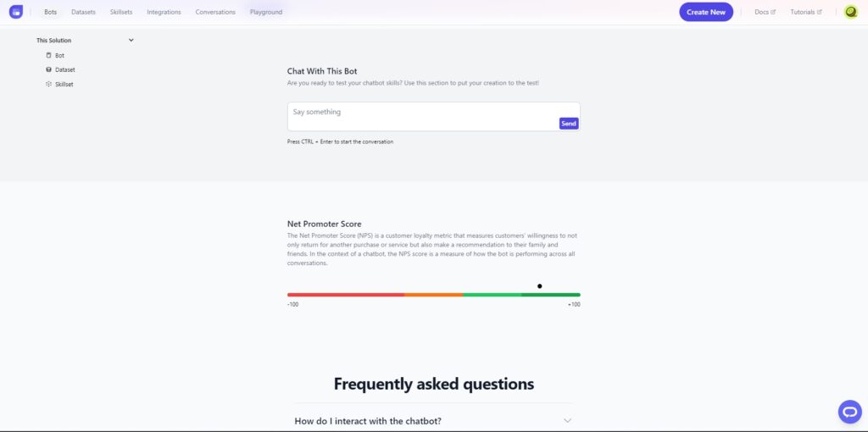Click the Send button
Viewport: 868px width, 432px height.
click(x=569, y=124)
